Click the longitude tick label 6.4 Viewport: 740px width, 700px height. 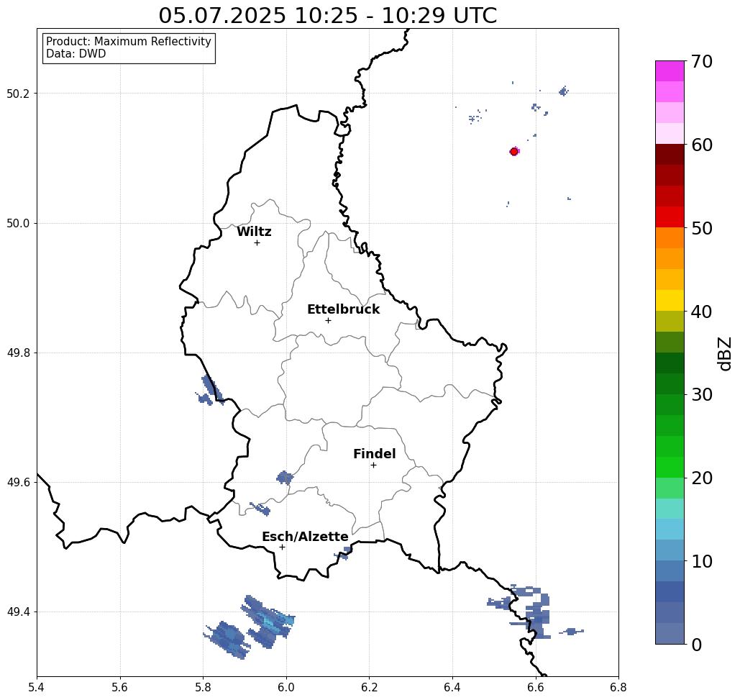[452, 688]
